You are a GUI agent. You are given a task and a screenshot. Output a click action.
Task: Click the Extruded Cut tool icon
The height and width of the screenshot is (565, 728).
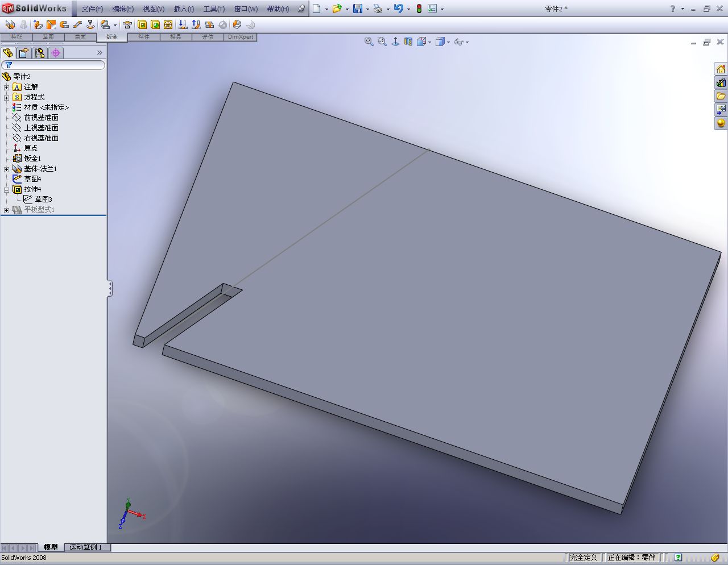142,24
